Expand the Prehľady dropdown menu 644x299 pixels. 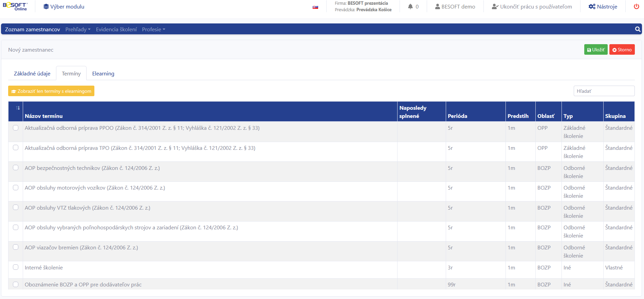coord(78,30)
